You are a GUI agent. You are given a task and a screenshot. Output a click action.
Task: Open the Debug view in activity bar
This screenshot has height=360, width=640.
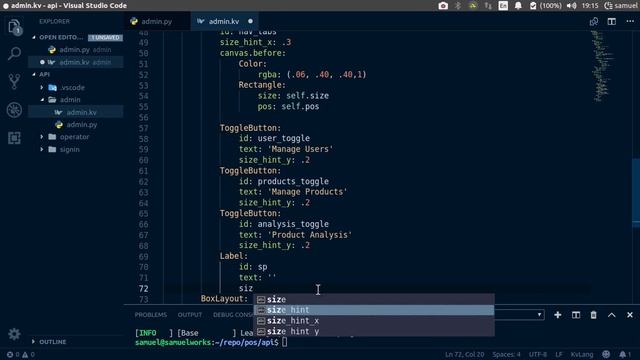(x=14, y=110)
